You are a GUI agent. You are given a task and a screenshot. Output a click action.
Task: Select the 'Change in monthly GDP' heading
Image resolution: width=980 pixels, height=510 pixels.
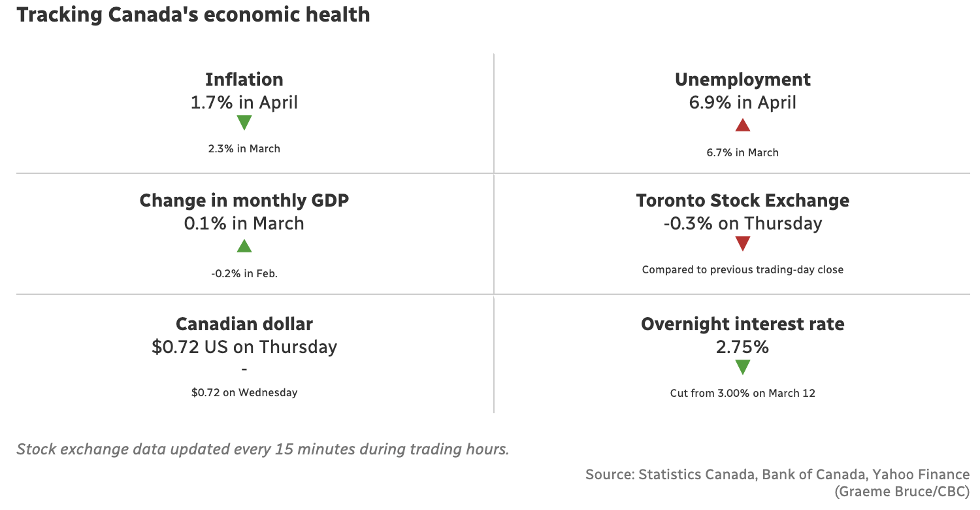[244, 200]
